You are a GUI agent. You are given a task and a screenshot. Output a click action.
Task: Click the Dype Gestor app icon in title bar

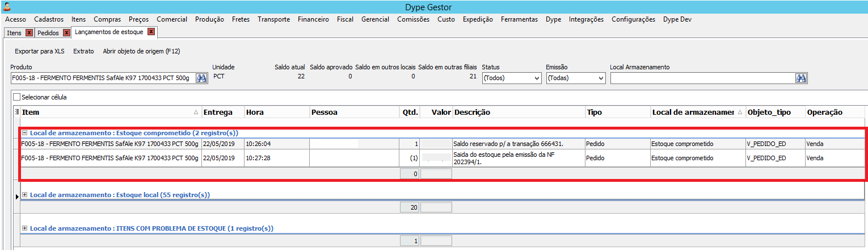7,7
